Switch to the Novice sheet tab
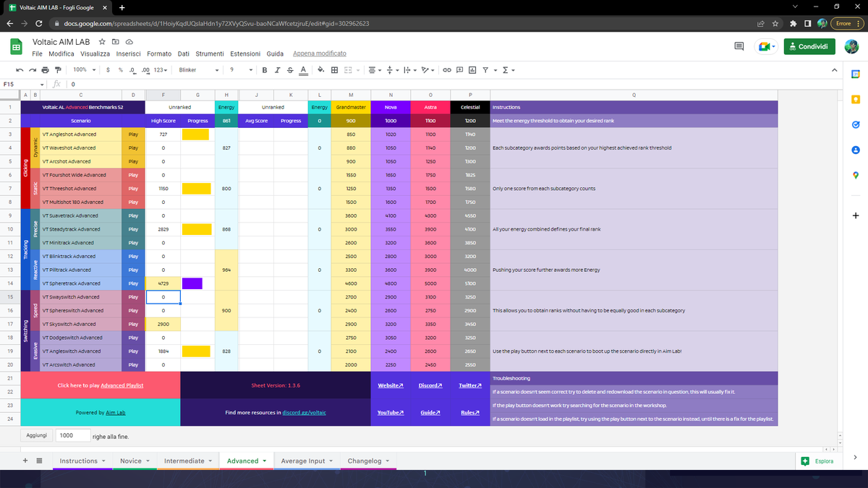This screenshot has width=868, height=488. (135, 461)
